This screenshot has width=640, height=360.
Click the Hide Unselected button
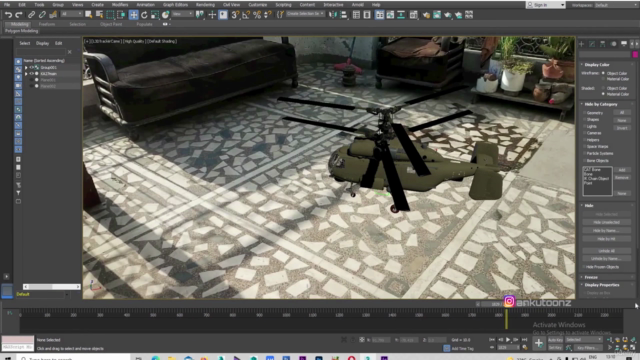(607, 222)
